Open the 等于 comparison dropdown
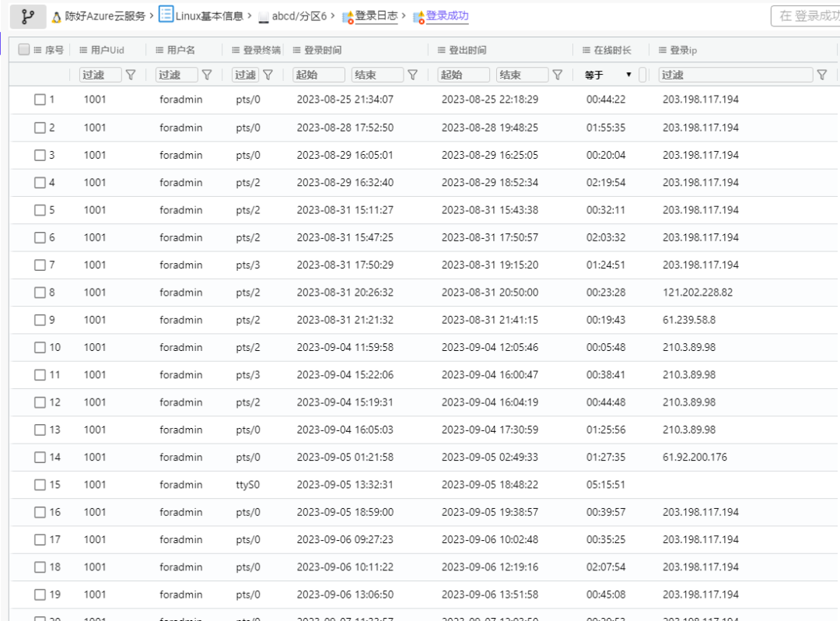 (608, 75)
